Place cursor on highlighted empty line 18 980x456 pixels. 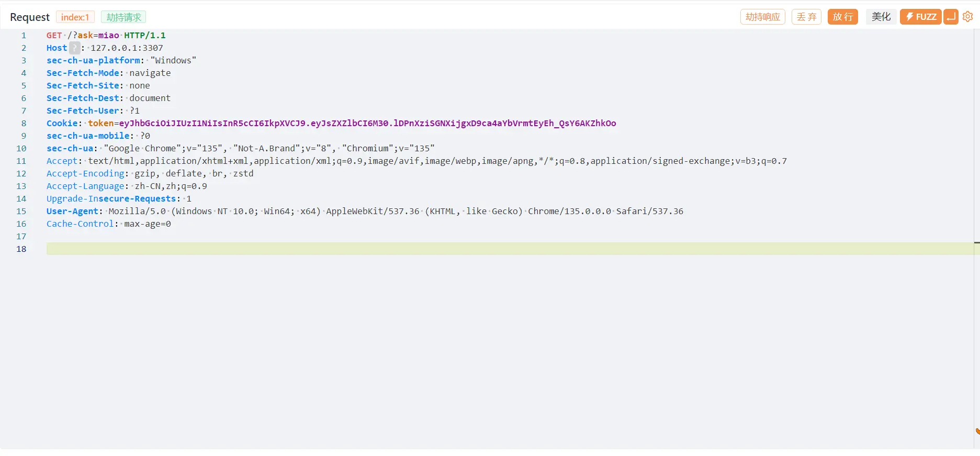510,249
